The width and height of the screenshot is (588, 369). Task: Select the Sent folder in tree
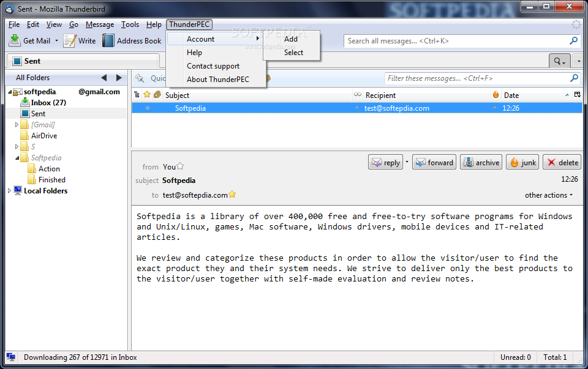pyautogui.click(x=38, y=113)
